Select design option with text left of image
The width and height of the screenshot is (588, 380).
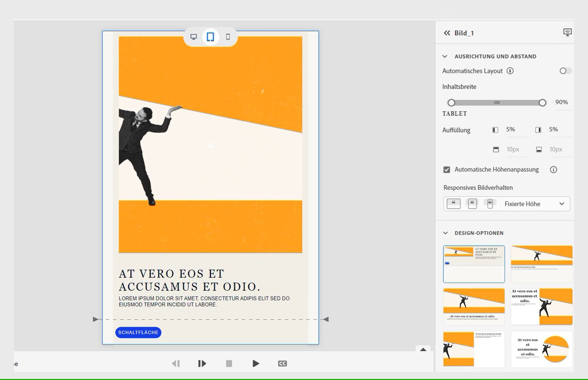[x=542, y=306]
